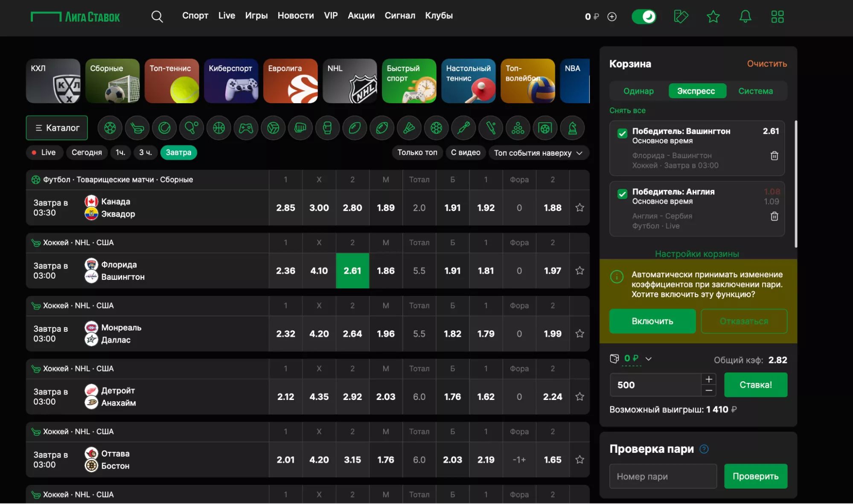The image size is (853, 504).
Task: Open the search magnifier icon
Action: [x=157, y=17]
